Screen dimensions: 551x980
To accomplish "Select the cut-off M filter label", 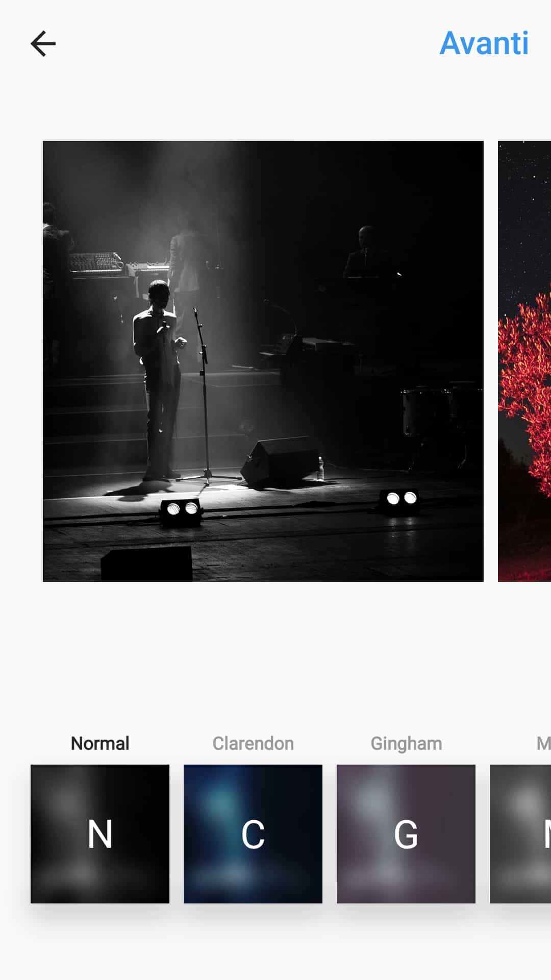I will click(x=543, y=744).
